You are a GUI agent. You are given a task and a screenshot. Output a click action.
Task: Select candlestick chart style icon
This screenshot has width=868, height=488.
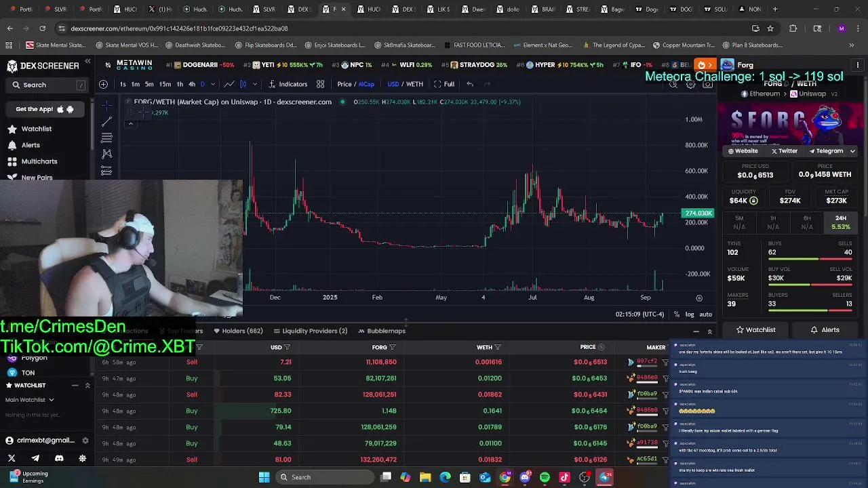(x=243, y=84)
